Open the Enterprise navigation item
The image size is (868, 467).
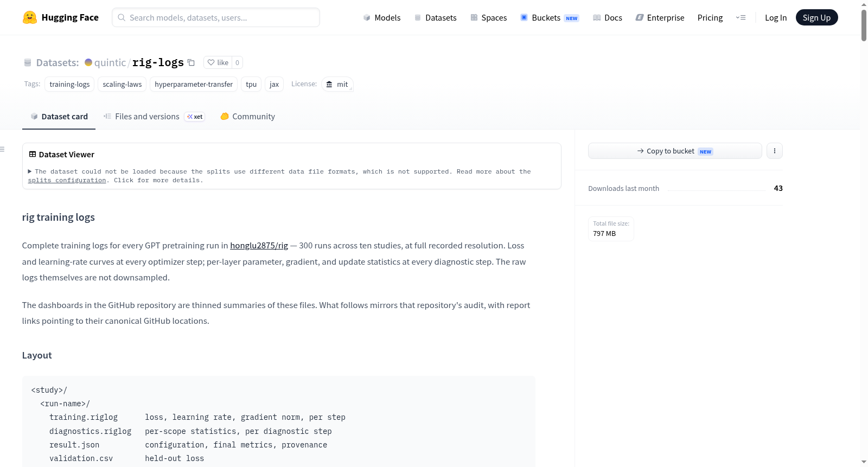click(660, 17)
